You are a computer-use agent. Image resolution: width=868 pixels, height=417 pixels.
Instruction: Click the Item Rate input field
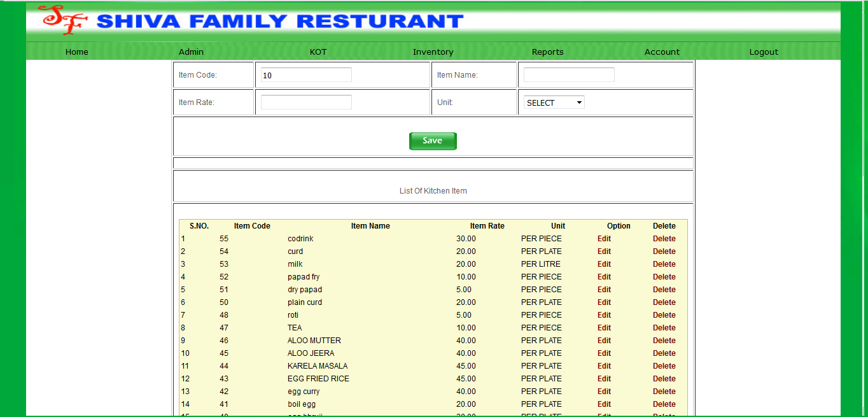306,102
